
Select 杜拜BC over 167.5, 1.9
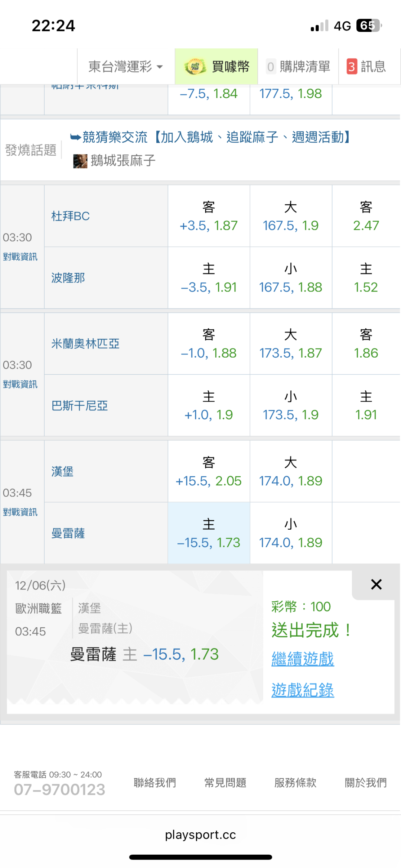(x=291, y=216)
